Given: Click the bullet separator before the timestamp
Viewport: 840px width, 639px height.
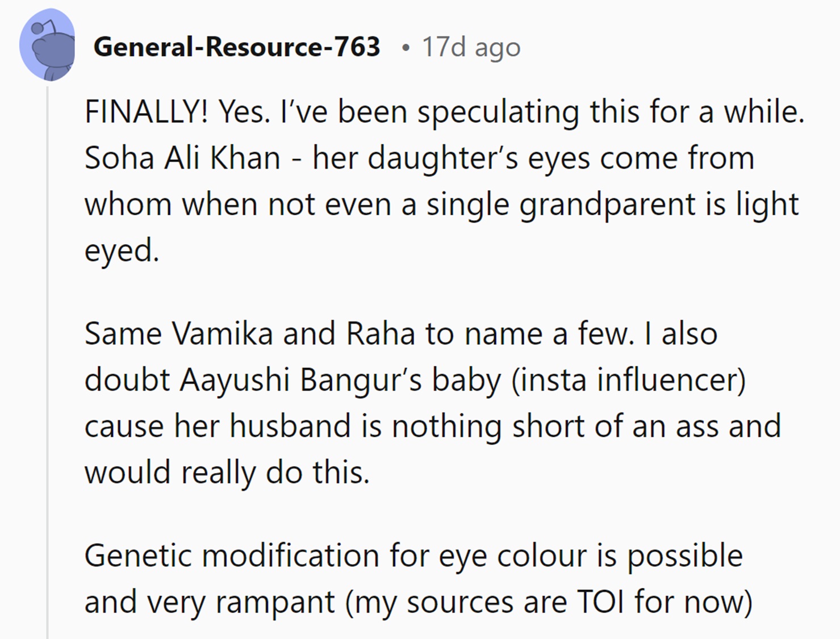Looking at the screenshot, I should tap(405, 48).
